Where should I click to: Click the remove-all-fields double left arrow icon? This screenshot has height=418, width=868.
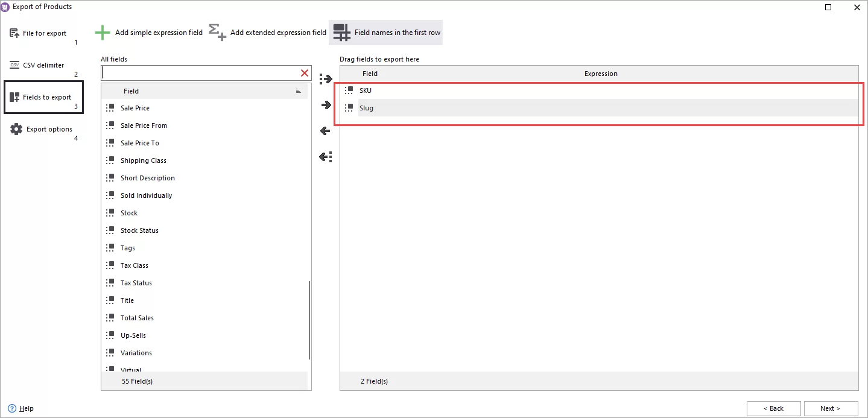point(326,156)
